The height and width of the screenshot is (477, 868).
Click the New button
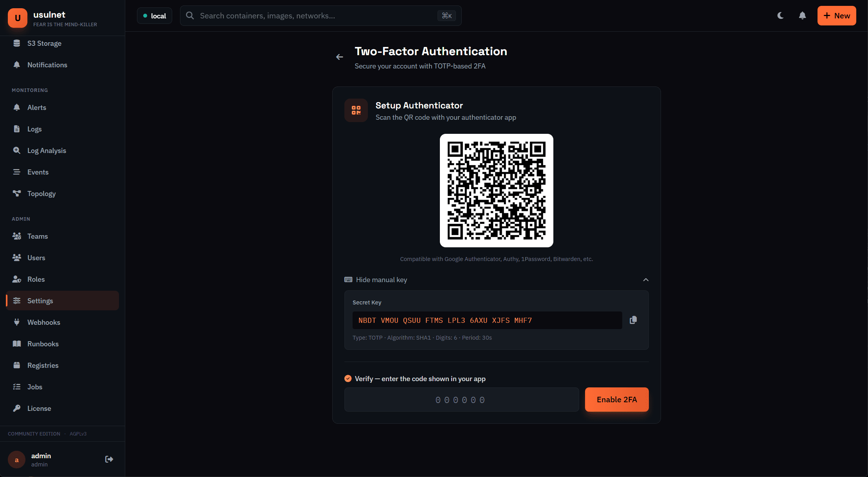837,16
